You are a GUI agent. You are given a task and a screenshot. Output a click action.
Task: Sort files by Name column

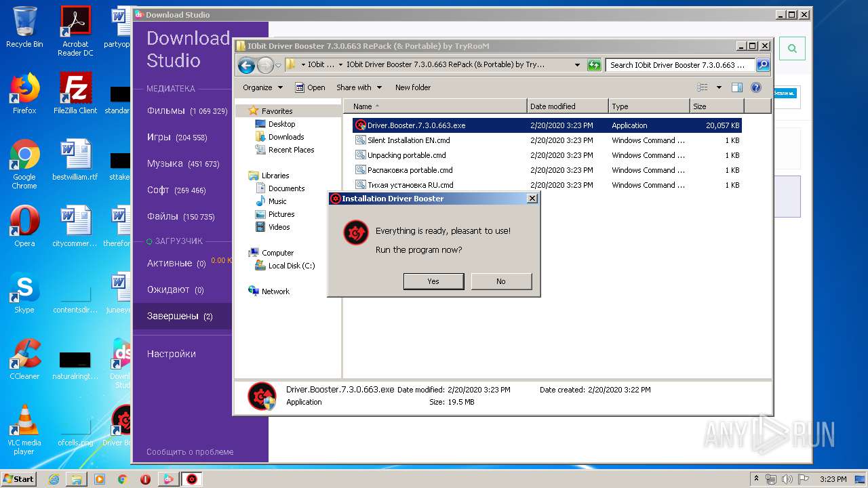coord(435,106)
